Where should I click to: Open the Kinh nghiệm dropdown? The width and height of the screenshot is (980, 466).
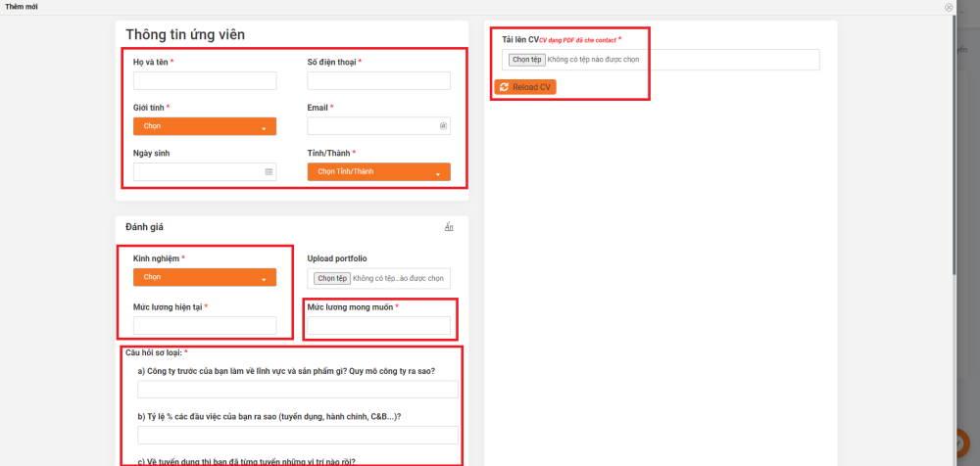tap(205, 277)
